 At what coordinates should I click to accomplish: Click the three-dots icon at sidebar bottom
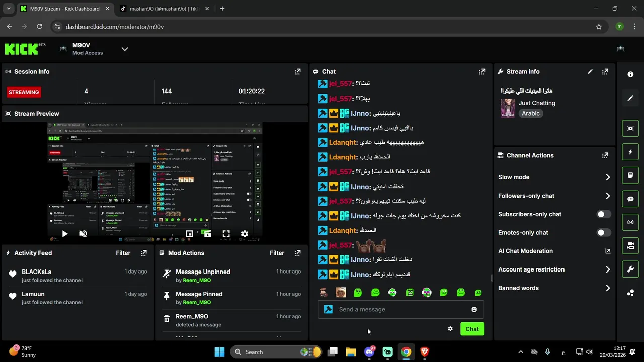[x=630, y=293]
